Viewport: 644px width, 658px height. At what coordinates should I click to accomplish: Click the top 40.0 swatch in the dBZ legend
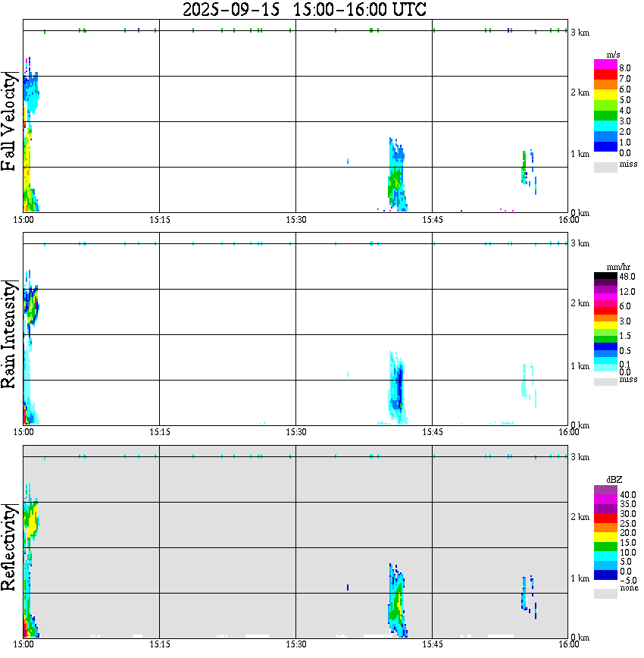pos(605,490)
